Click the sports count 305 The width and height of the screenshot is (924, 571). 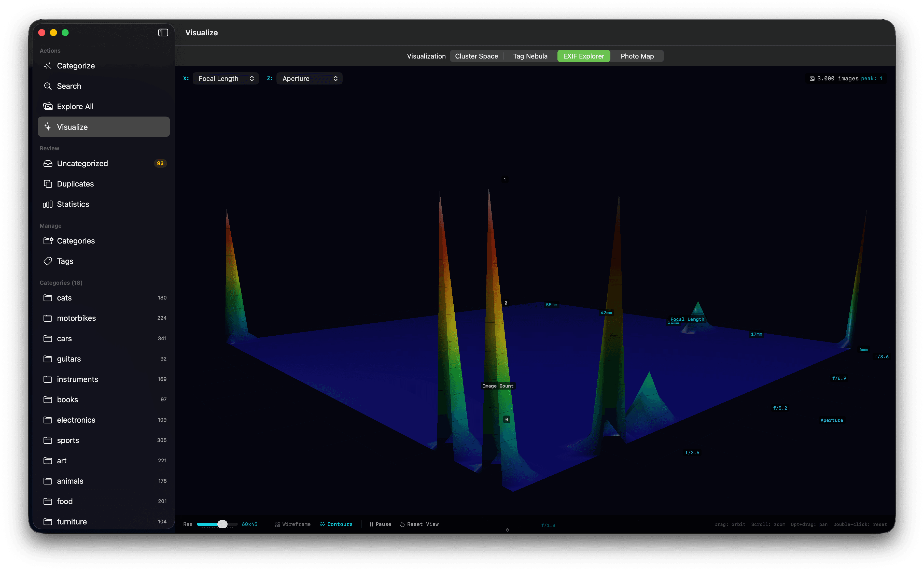click(162, 440)
